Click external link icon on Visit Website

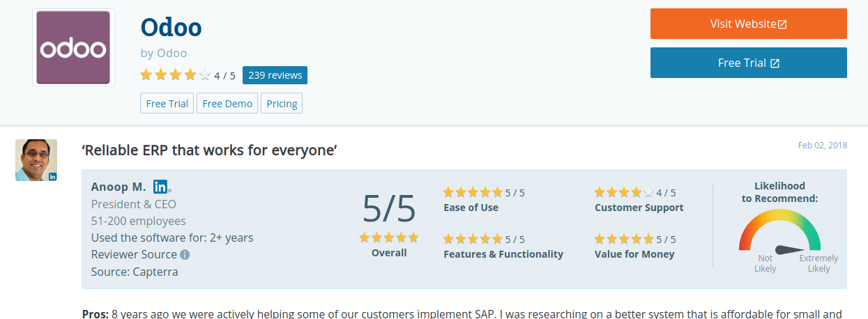782,24
